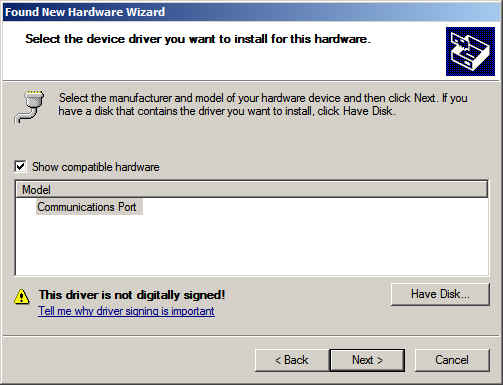Image resolution: width=503 pixels, height=385 pixels.
Task: Click the 'Show compatible hardware' label text
Action: [x=96, y=167]
